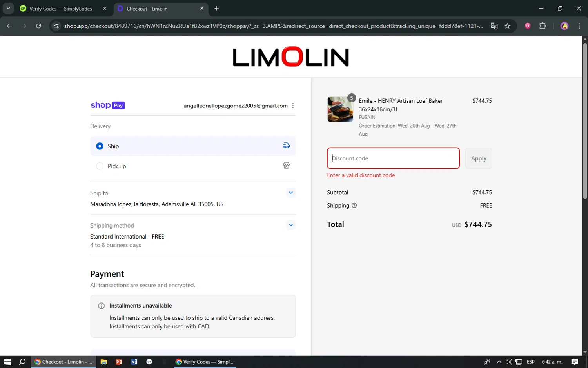Close the Verify Codes tab

(x=105, y=9)
